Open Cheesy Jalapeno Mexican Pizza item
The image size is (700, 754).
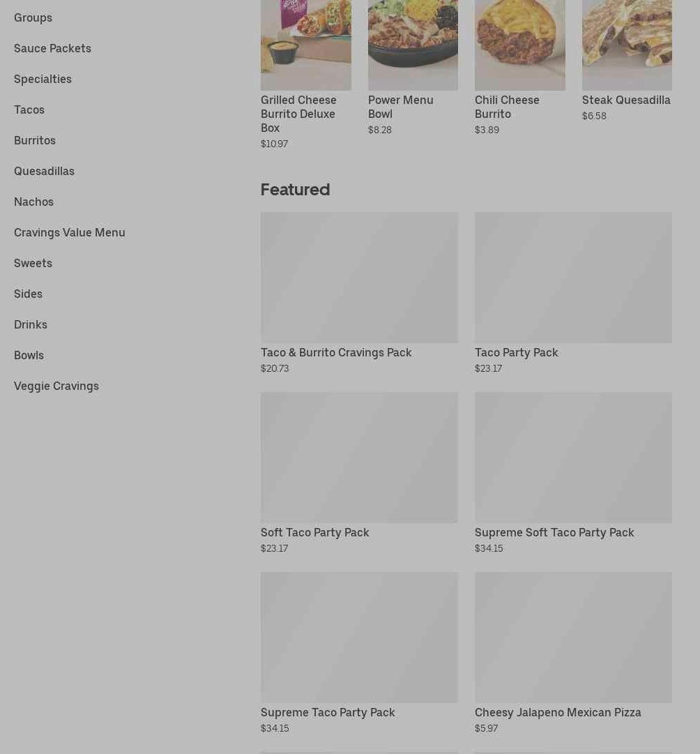[x=573, y=653]
